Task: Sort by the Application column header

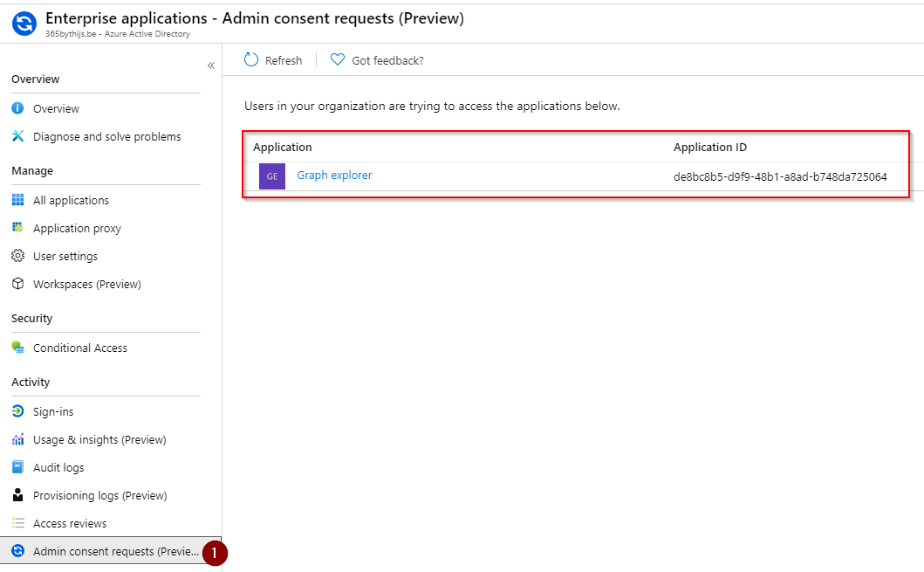Action: (283, 147)
